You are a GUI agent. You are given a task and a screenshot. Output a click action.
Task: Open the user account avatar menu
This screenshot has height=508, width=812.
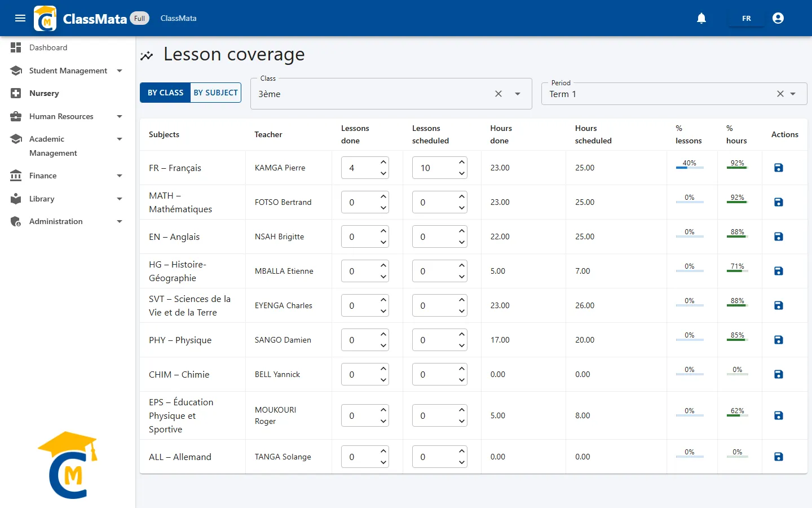[778, 18]
